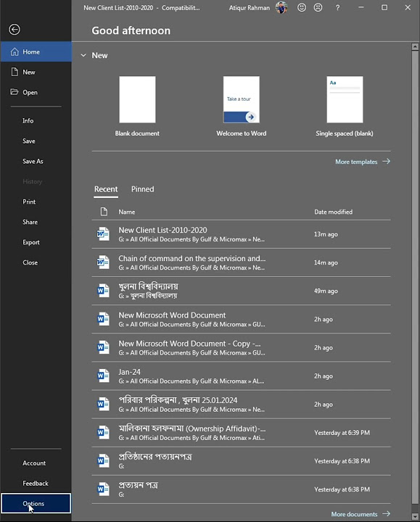420x522 pixels.
Task: Click the back arrow circle icon
Action: pyautogui.click(x=15, y=30)
